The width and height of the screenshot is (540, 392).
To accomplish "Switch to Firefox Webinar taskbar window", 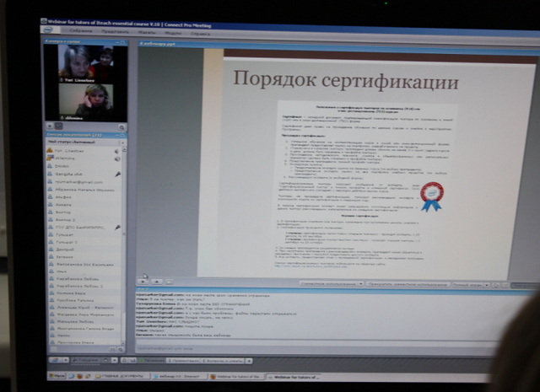I will click(x=236, y=377).
